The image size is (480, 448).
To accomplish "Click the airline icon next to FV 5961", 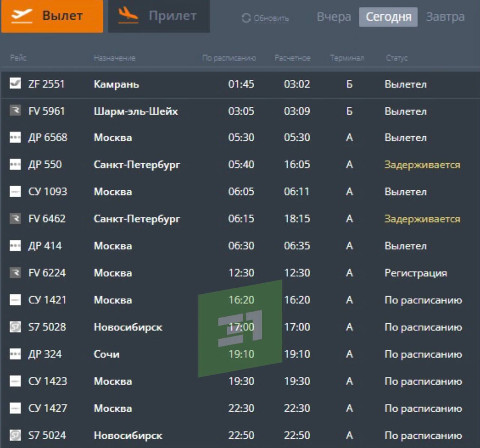I will pyautogui.click(x=15, y=111).
